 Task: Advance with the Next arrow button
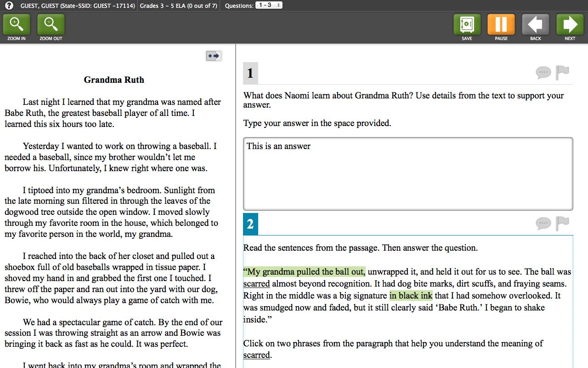pos(570,25)
